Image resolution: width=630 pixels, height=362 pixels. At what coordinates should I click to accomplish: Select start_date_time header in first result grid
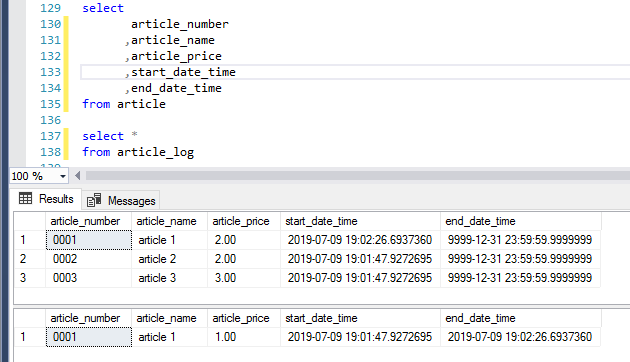click(x=360, y=221)
